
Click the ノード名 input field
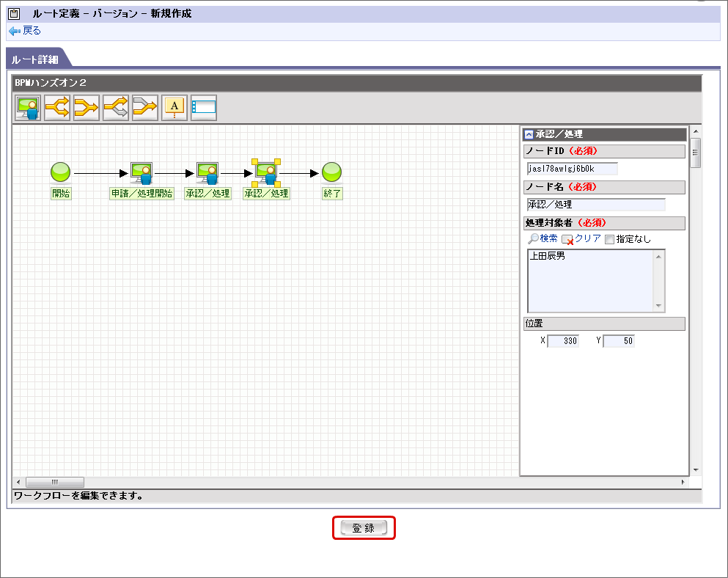596,205
